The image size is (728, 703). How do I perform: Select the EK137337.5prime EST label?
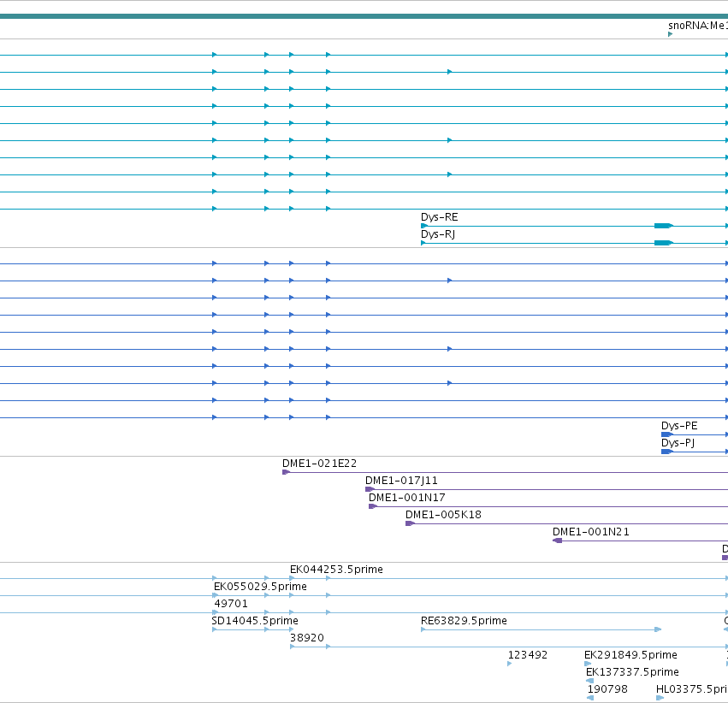click(x=632, y=673)
